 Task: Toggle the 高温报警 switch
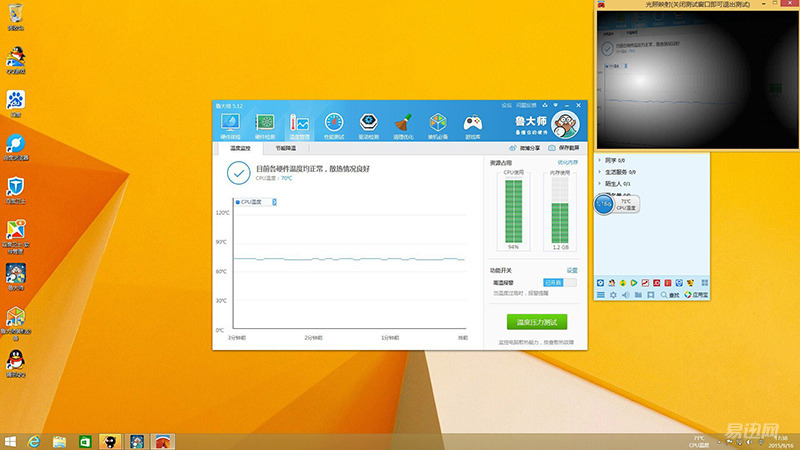[x=560, y=283]
